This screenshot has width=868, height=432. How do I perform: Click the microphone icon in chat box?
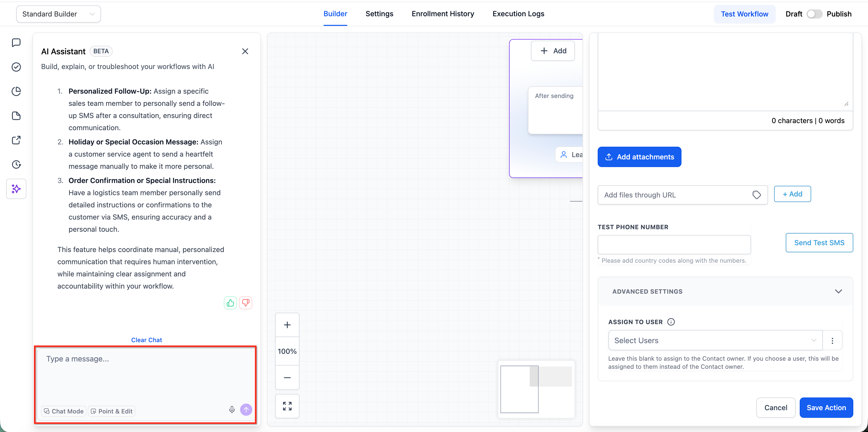tap(232, 409)
